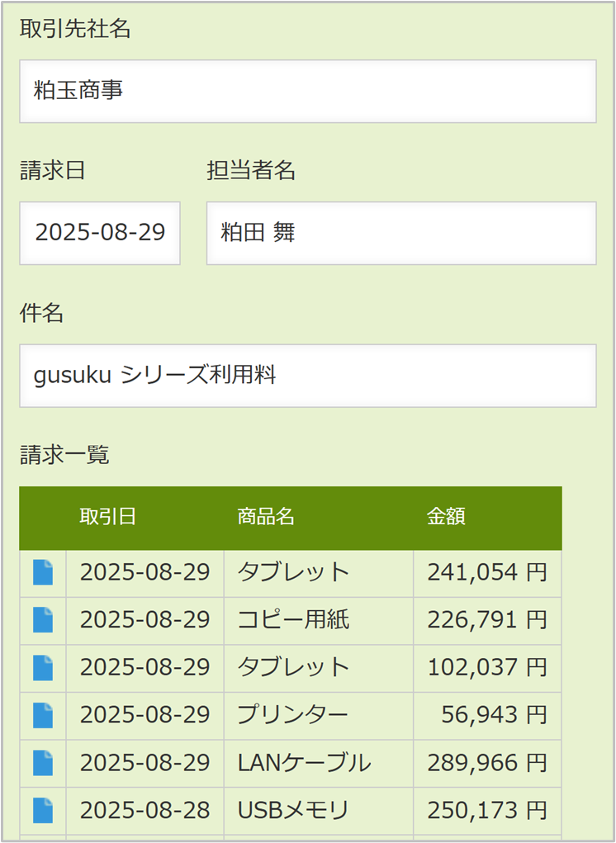The height and width of the screenshot is (843, 616).
Task: Open record icon for プリンター row
Action: tap(43, 715)
